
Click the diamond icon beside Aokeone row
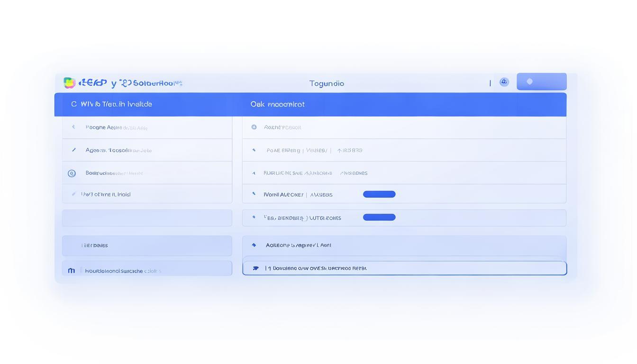click(254, 245)
